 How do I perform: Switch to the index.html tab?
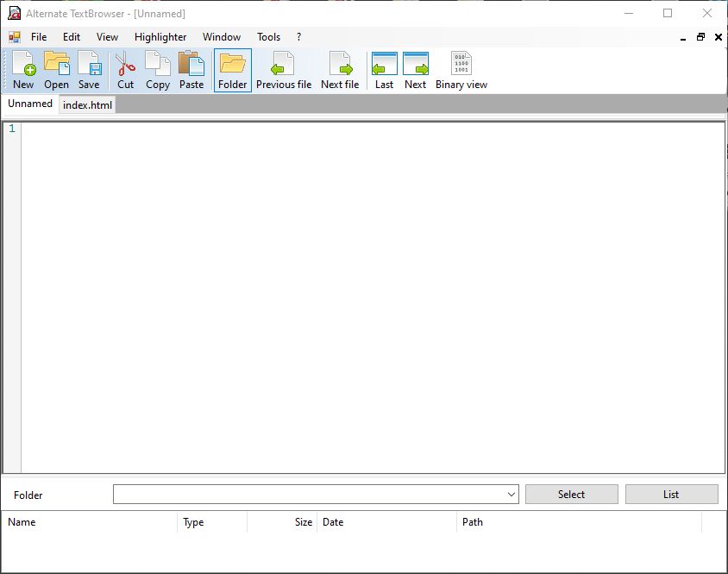(86, 104)
